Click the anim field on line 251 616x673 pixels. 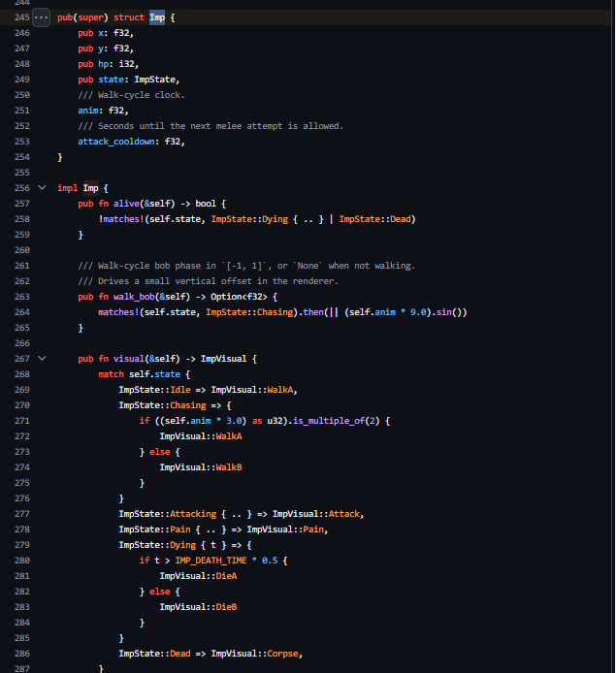point(88,111)
